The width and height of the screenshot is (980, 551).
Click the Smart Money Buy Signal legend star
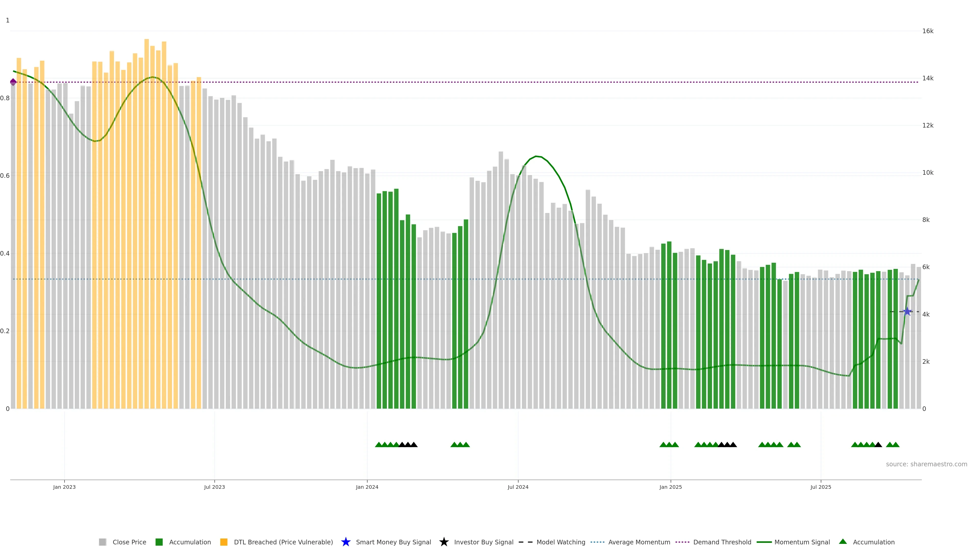pyautogui.click(x=346, y=542)
